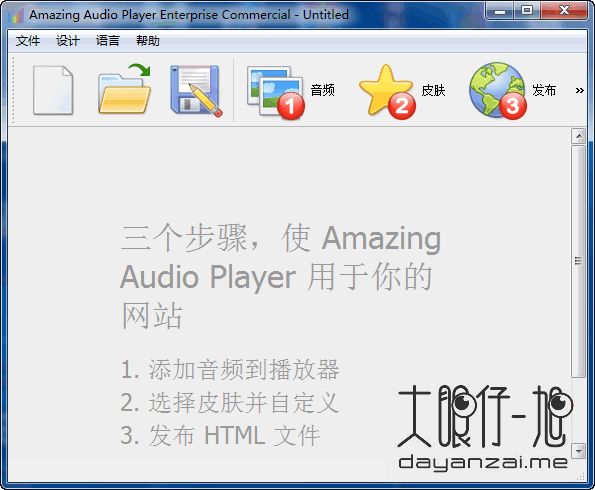Minimize the Amazing Audio Player window
This screenshot has width=595, height=490.
click(500, 10)
